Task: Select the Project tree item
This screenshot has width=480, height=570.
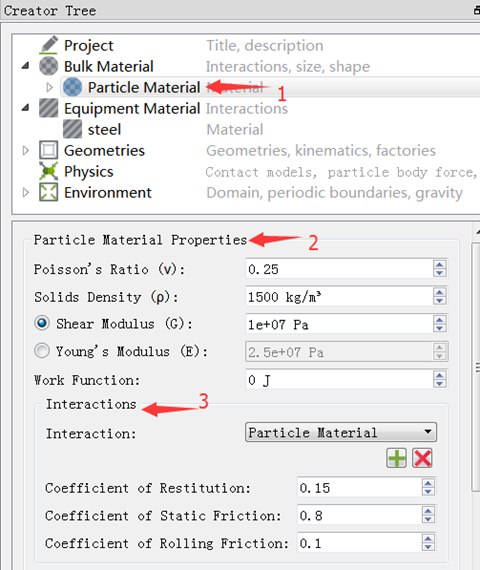Action: [x=88, y=45]
